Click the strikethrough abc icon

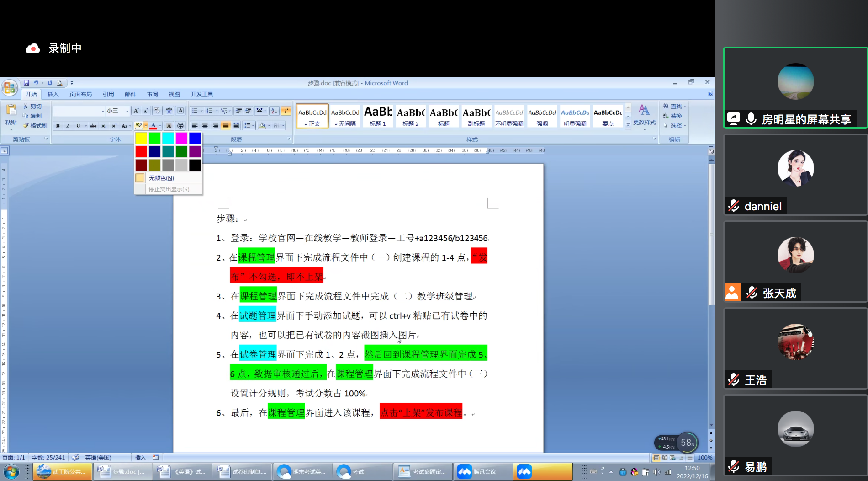click(x=93, y=126)
